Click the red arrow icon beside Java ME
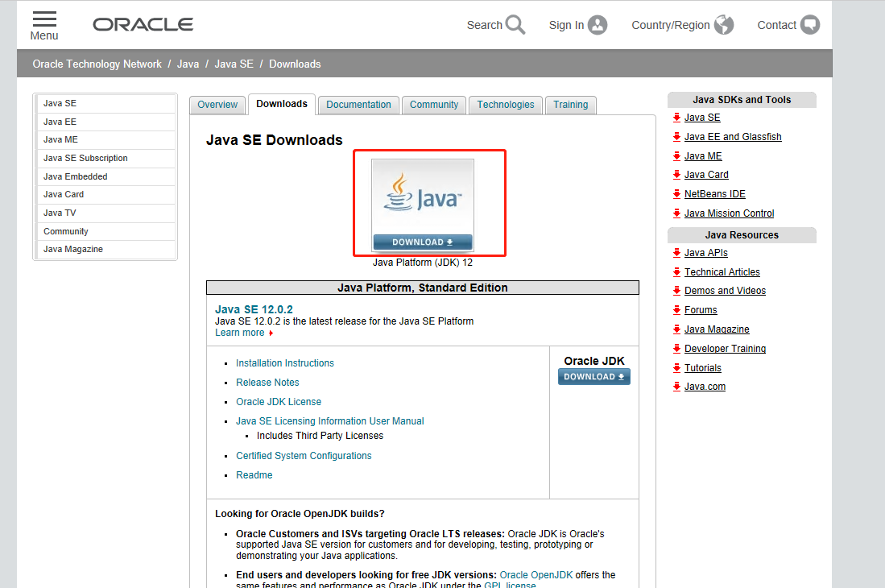 tap(676, 155)
